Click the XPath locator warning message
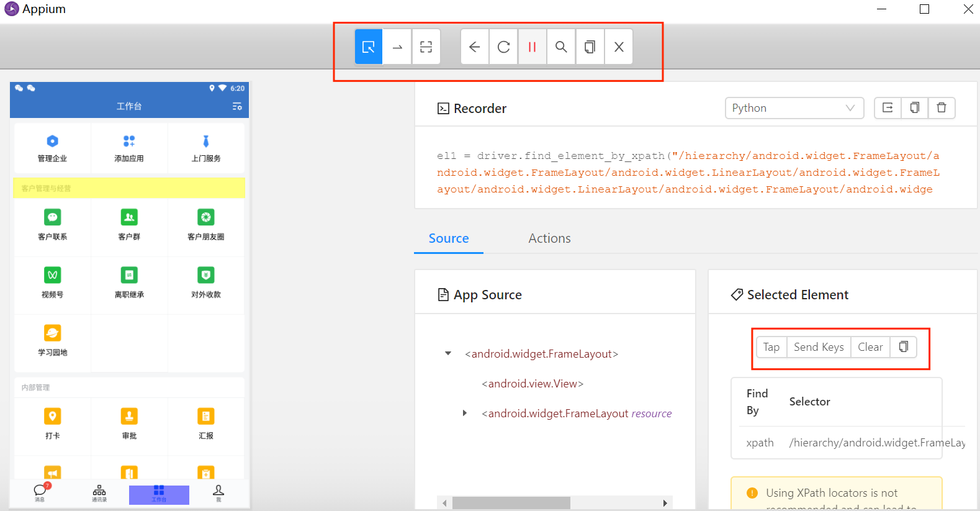 pos(837,494)
